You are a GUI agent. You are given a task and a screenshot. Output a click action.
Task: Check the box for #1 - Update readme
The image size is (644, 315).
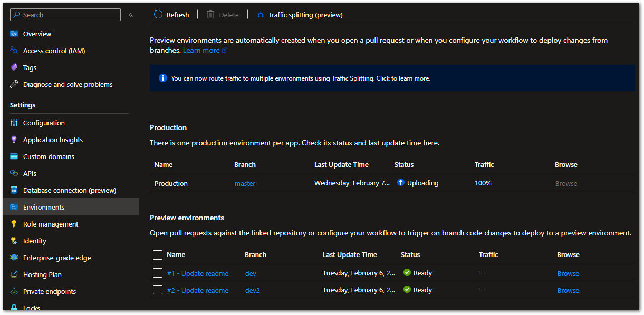click(158, 273)
